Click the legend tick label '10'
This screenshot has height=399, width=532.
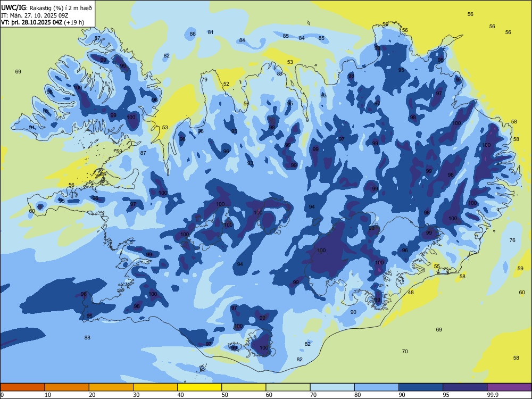pos(48,395)
